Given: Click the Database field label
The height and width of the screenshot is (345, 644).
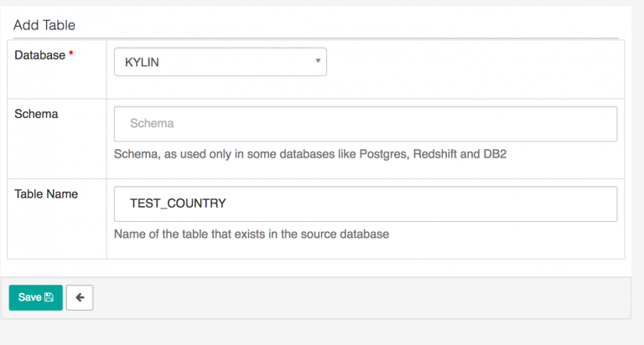Looking at the screenshot, I should (39, 54).
